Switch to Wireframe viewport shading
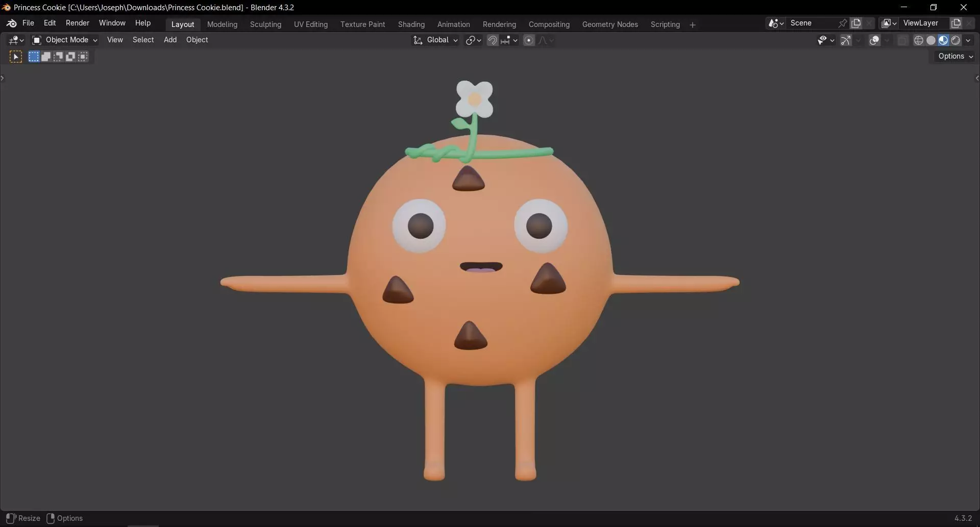 click(x=918, y=40)
